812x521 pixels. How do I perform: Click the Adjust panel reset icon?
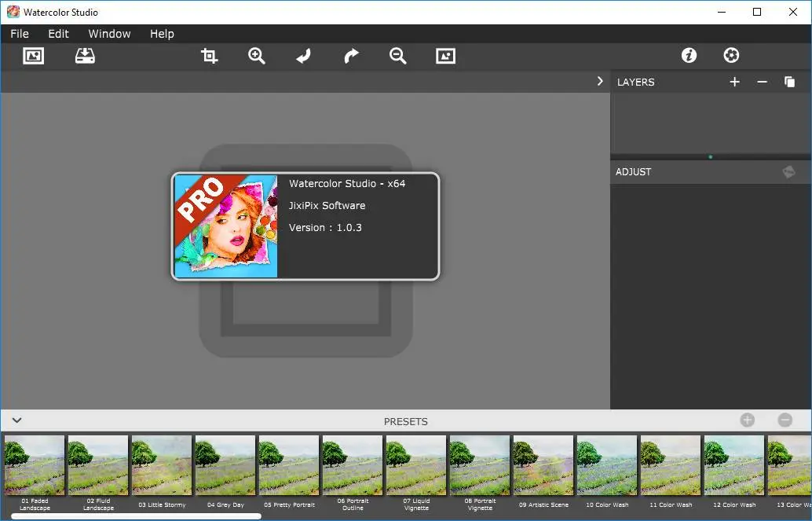click(788, 171)
